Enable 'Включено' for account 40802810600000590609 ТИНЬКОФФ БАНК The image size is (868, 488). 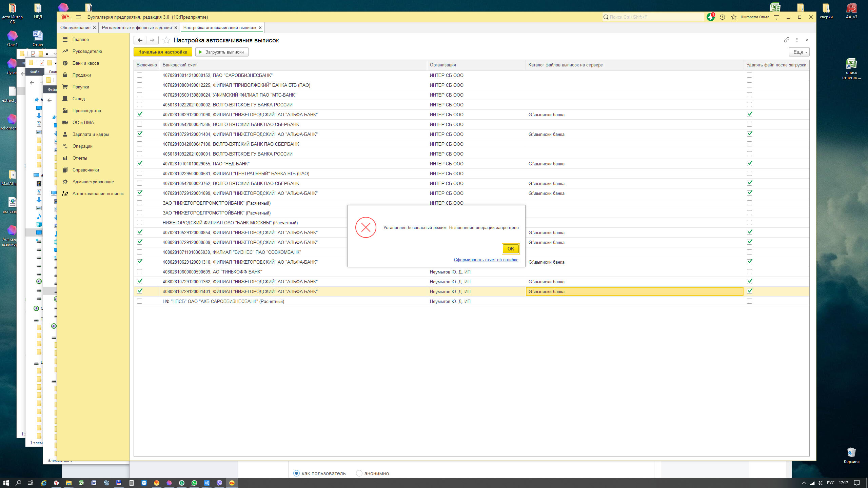tap(139, 272)
